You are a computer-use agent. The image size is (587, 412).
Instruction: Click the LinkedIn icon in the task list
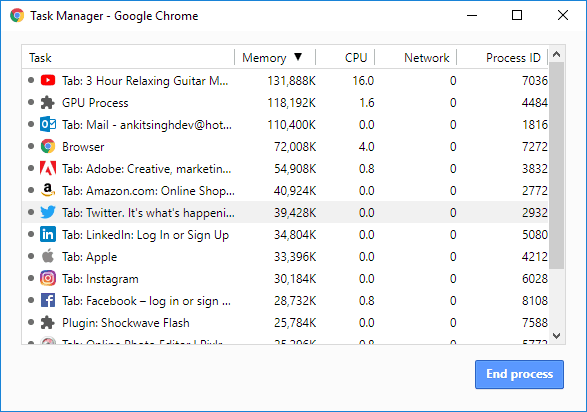click(48, 234)
